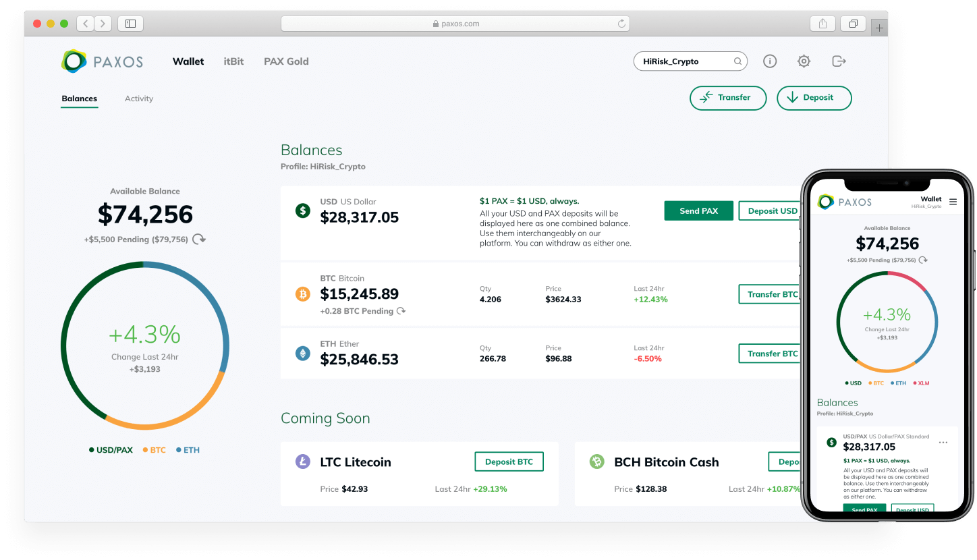Switch to the Activity tab
The image size is (977, 560).
[x=139, y=99]
